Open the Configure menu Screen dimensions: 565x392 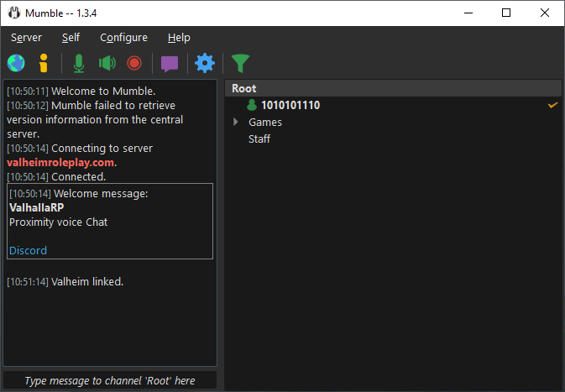pos(123,38)
